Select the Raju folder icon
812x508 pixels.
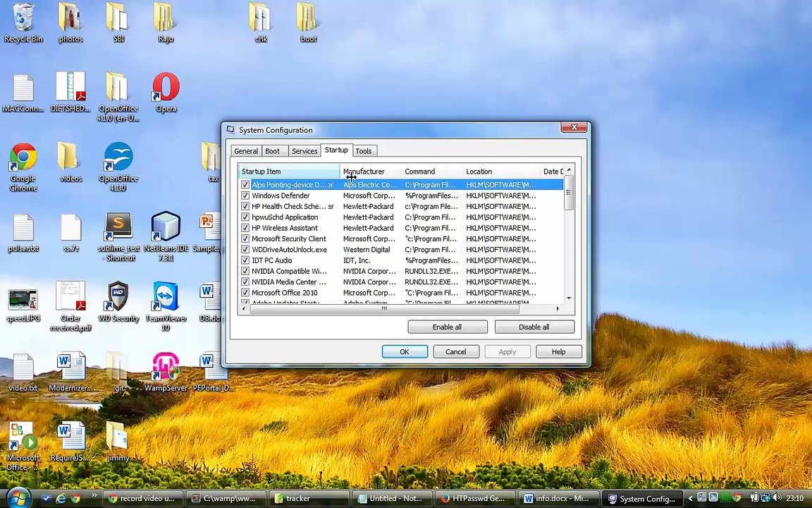(x=166, y=22)
